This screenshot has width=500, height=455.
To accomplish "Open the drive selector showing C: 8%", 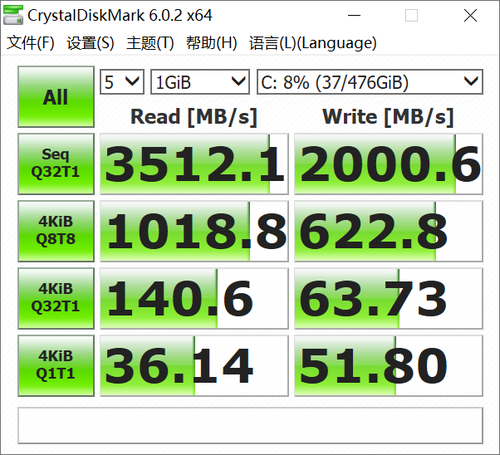I will (370, 82).
